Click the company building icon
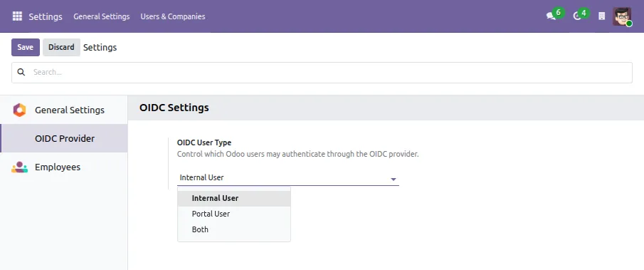Viewport: 644px width, 270px height. pos(602,16)
